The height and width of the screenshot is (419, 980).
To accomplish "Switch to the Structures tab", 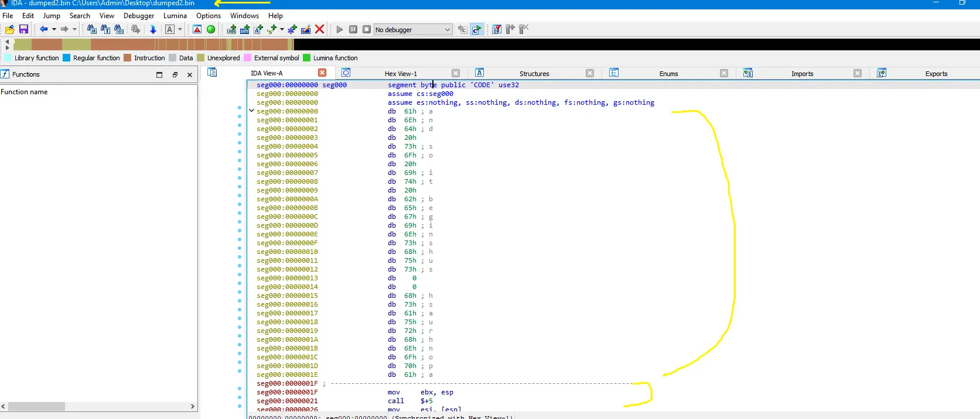I will point(534,74).
